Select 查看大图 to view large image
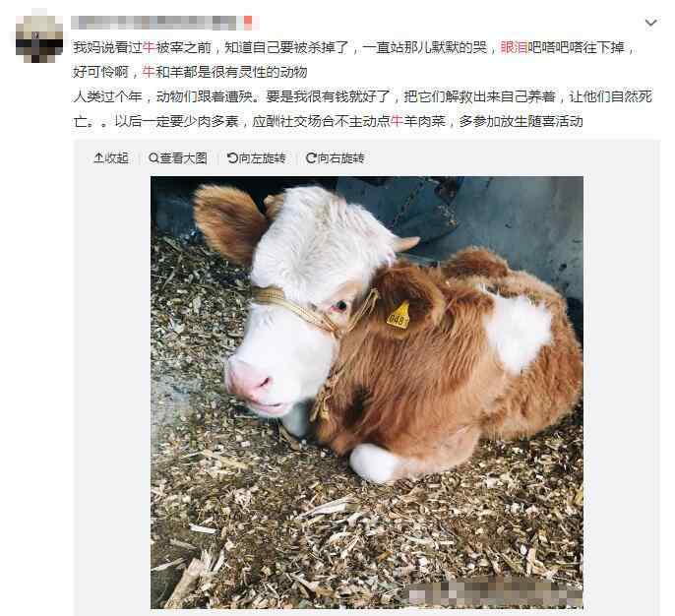 pyautogui.click(x=183, y=158)
